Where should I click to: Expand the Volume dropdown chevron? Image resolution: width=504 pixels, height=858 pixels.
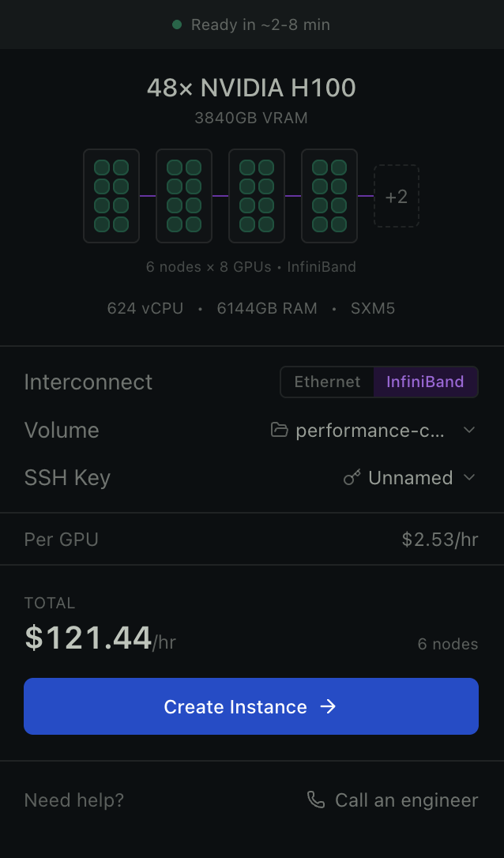click(469, 431)
